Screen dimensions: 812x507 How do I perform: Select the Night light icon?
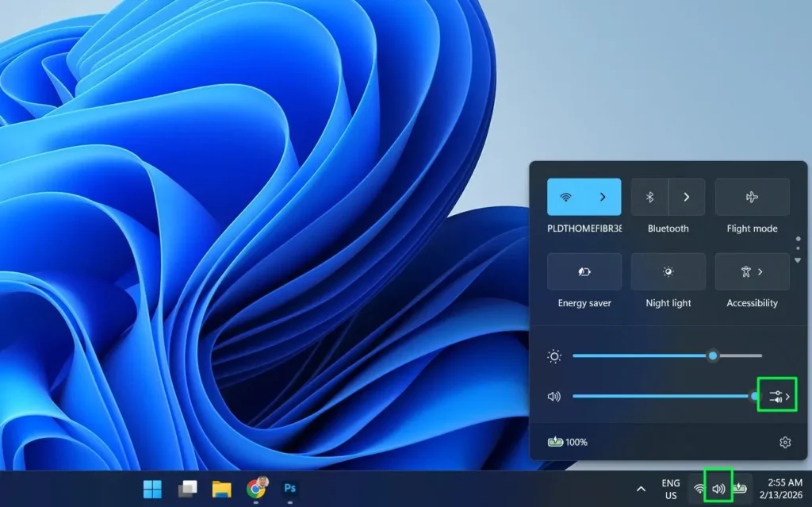pyautogui.click(x=668, y=271)
